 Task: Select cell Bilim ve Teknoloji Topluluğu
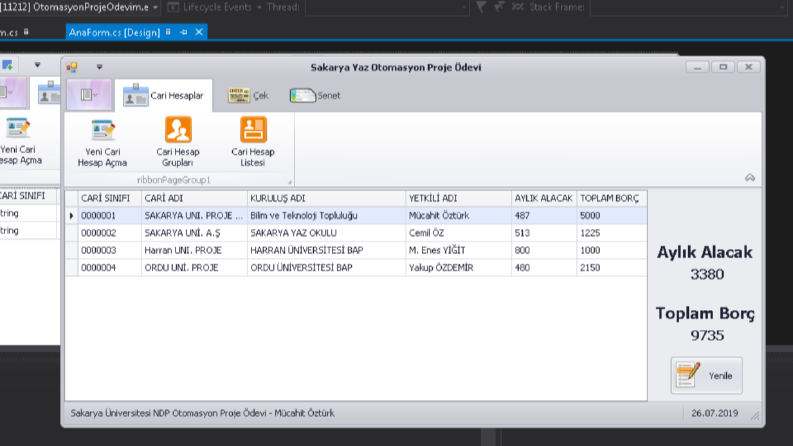point(326,215)
